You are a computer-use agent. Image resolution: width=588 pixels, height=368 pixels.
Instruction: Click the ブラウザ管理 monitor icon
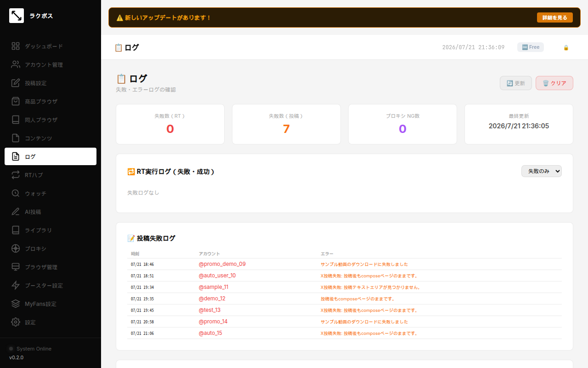coord(16,267)
